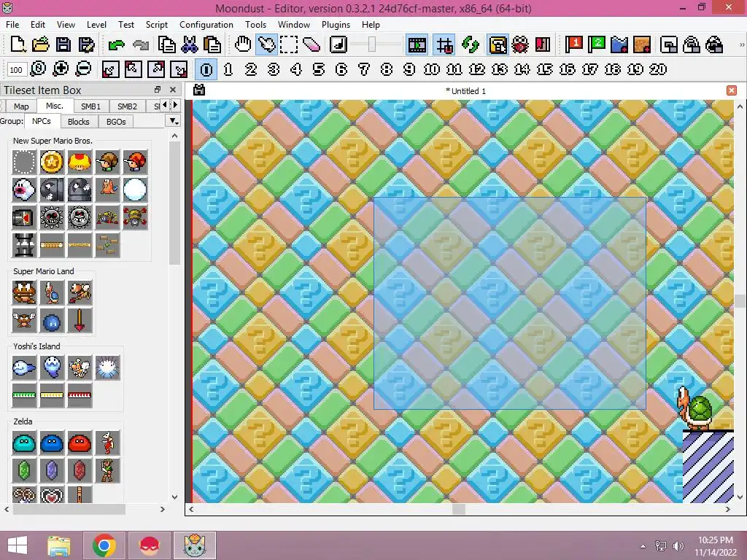
Task: Click the red door warps icon
Action: click(543, 44)
